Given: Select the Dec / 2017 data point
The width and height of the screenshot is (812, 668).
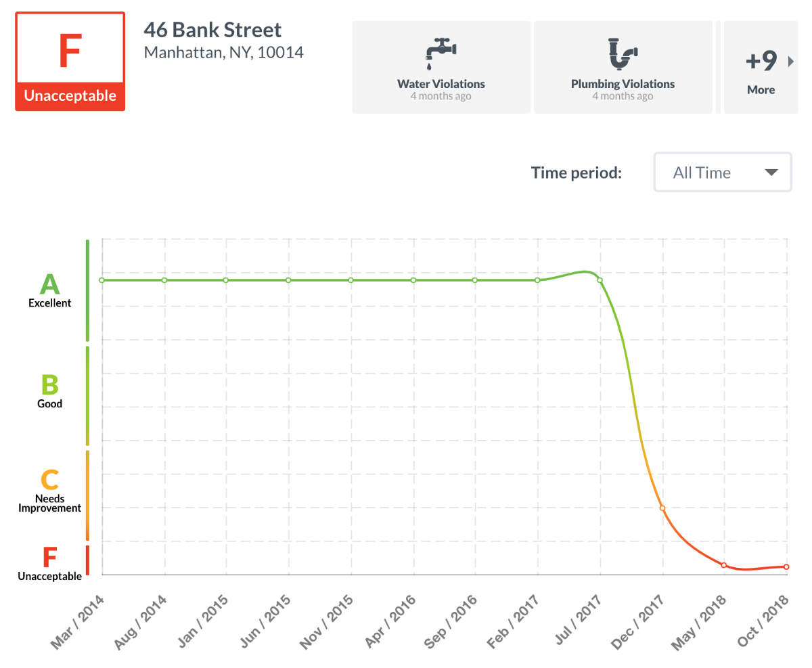Looking at the screenshot, I should (x=662, y=508).
